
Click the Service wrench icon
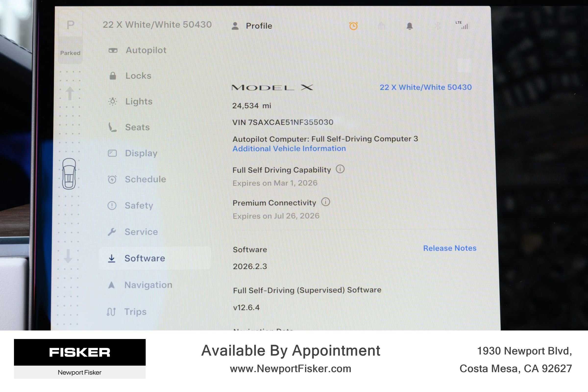[112, 232]
